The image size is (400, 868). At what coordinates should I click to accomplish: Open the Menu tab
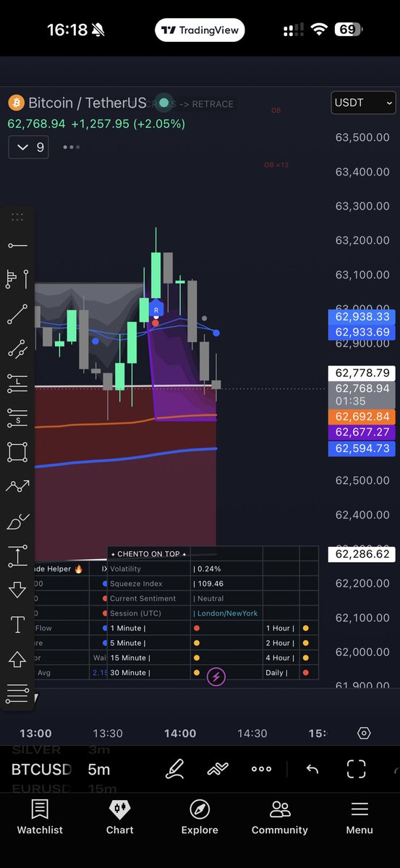click(x=359, y=817)
